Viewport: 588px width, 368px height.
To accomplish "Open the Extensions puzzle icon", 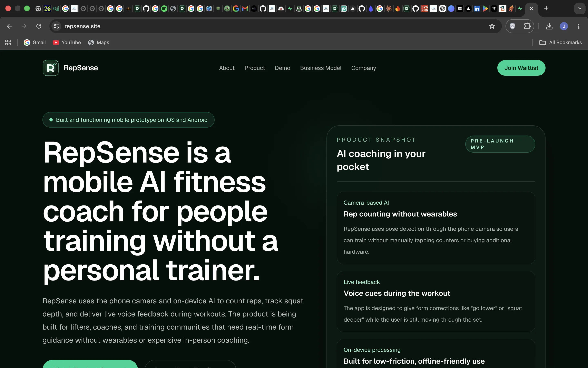I will pos(527,26).
